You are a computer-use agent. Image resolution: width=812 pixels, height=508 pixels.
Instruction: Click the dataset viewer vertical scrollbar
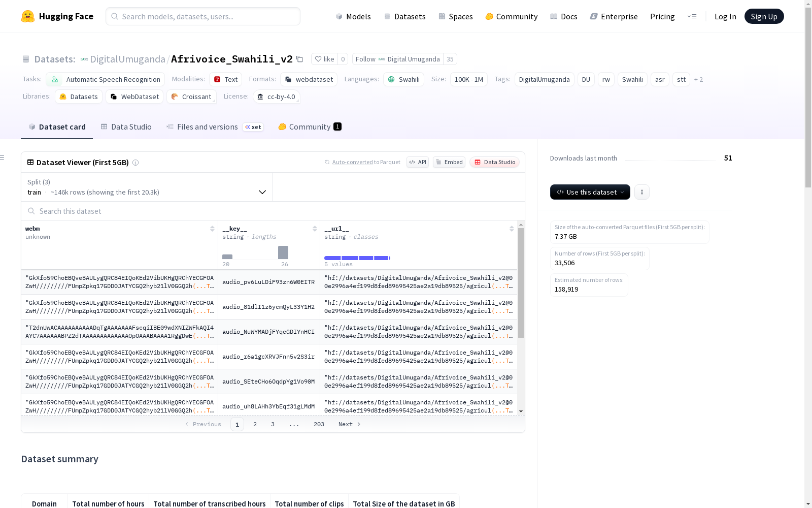tap(521, 283)
